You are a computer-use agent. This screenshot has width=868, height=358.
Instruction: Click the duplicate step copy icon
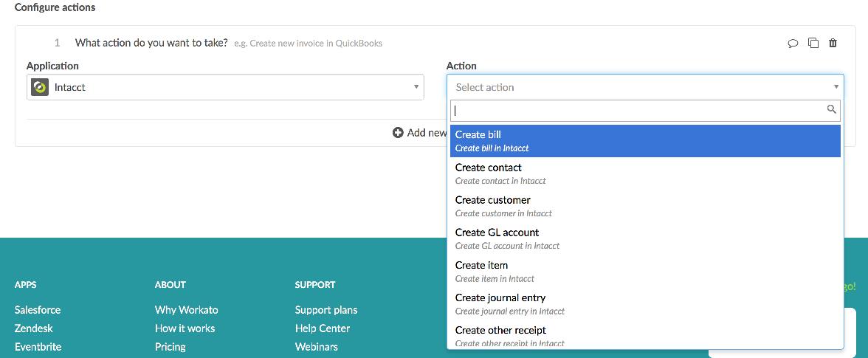pyautogui.click(x=813, y=43)
